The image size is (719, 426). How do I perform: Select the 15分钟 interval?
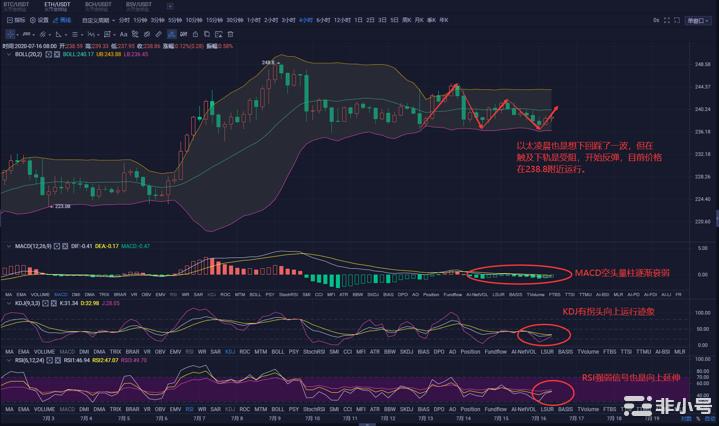pyautogui.click(x=214, y=20)
